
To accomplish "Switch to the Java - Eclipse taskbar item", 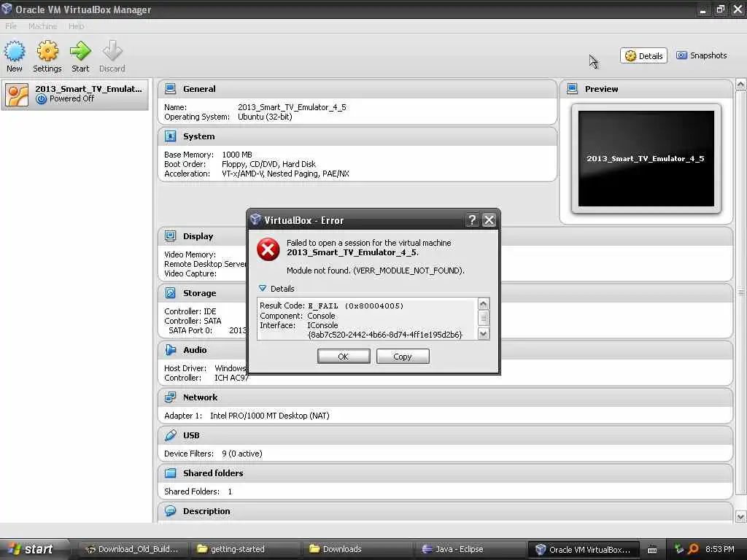I will coord(471,550).
